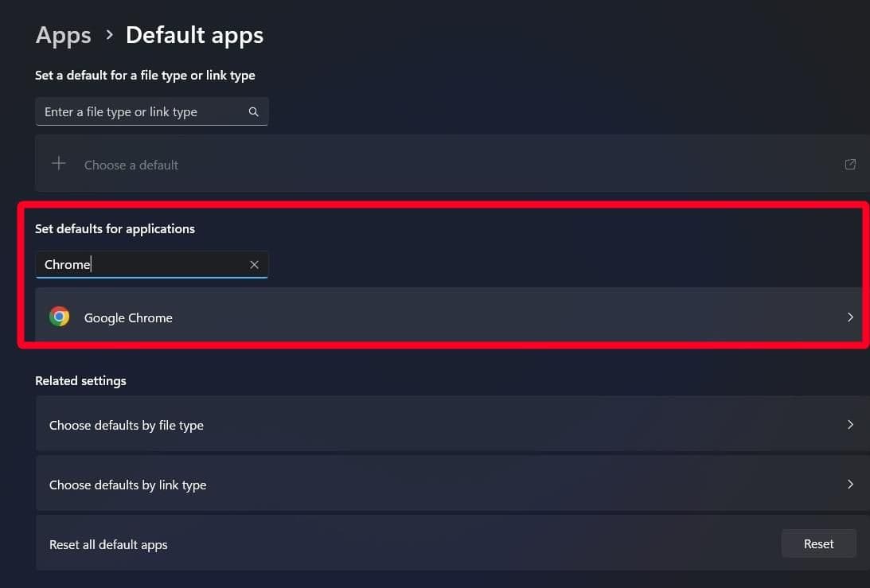Click the chevron on Choose defaults by file type
The height and width of the screenshot is (588, 870).
849,424
